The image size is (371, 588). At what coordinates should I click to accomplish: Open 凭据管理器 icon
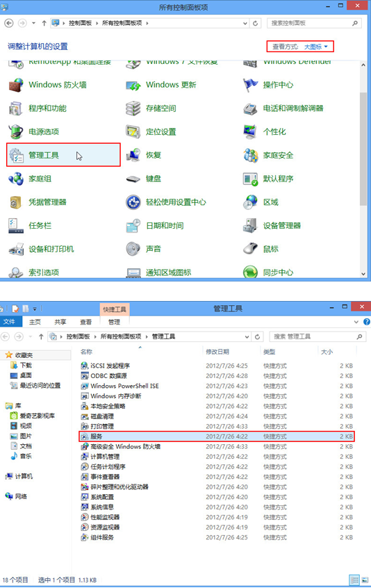click(x=16, y=202)
